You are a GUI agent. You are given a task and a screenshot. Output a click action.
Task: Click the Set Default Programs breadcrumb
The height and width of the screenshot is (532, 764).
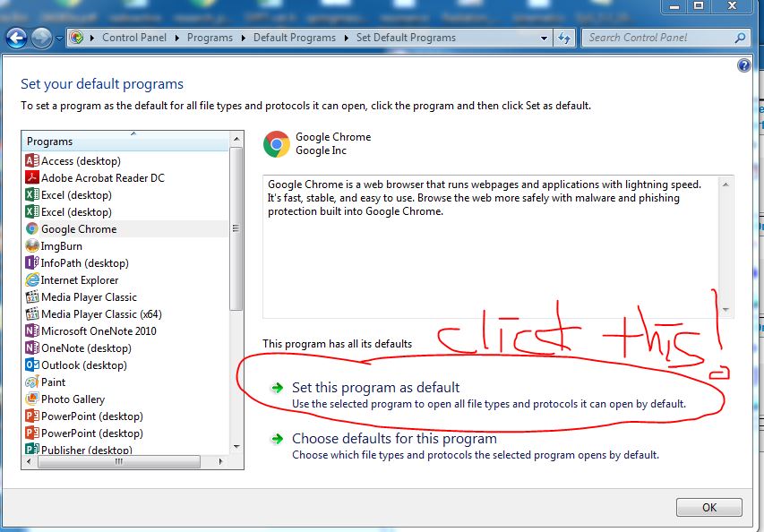click(x=406, y=38)
